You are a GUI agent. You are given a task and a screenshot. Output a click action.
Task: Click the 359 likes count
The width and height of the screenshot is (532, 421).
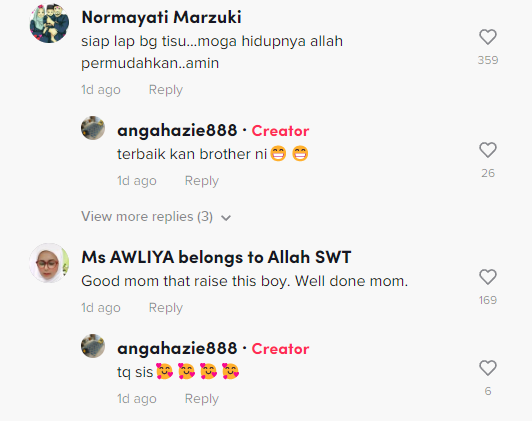[x=488, y=60]
